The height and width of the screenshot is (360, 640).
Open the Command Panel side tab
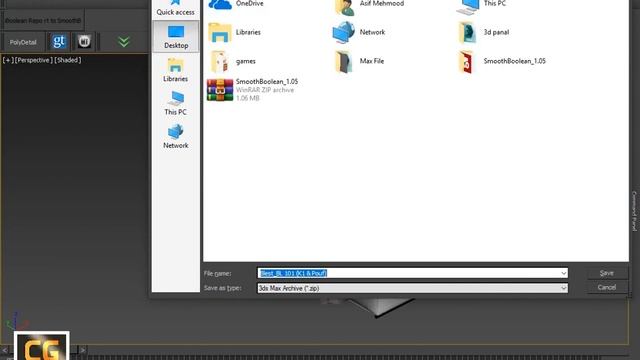(x=634, y=211)
